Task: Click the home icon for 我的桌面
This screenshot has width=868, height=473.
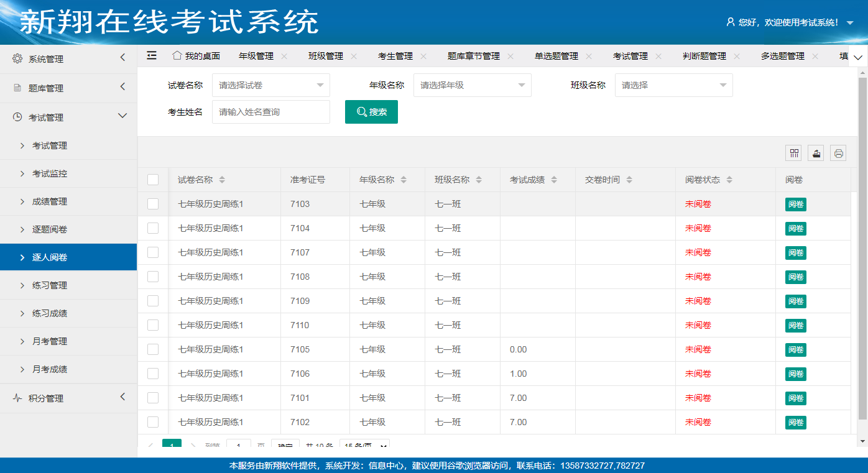Action: pyautogui.click(x=177, y=55)
